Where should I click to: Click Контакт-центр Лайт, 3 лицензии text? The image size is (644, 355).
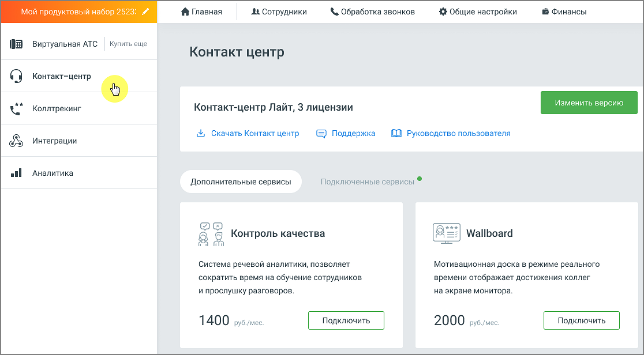tap(273, 108)
